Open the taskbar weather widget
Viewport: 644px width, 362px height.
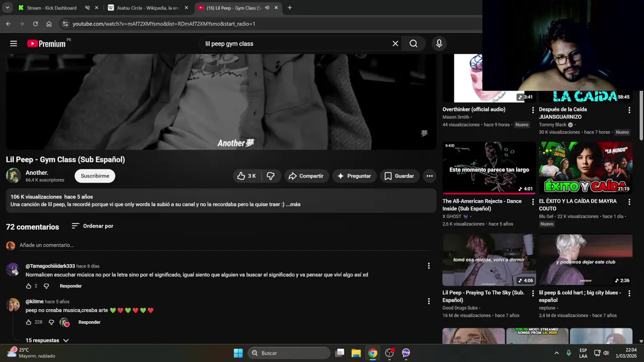coord(31,352)
